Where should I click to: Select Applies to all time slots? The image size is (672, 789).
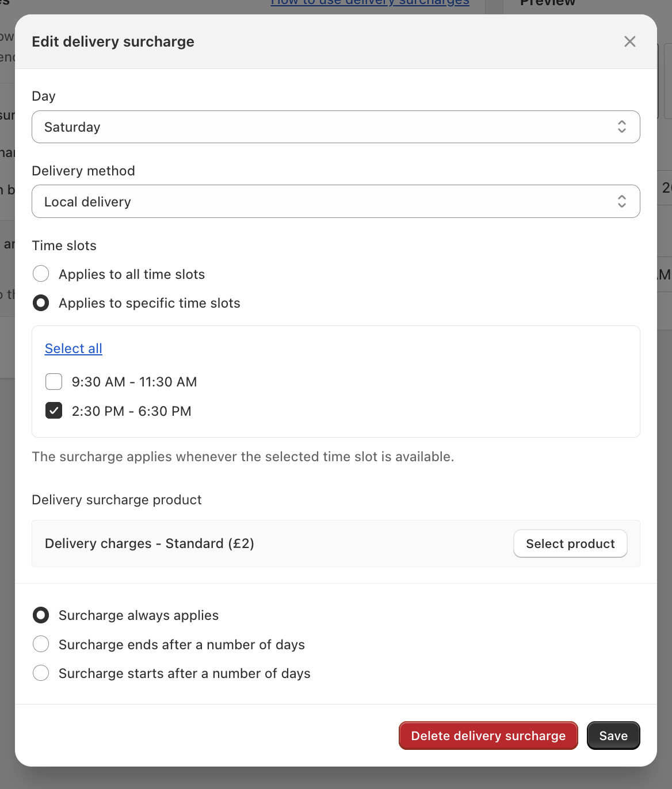(x=41, y=274)
